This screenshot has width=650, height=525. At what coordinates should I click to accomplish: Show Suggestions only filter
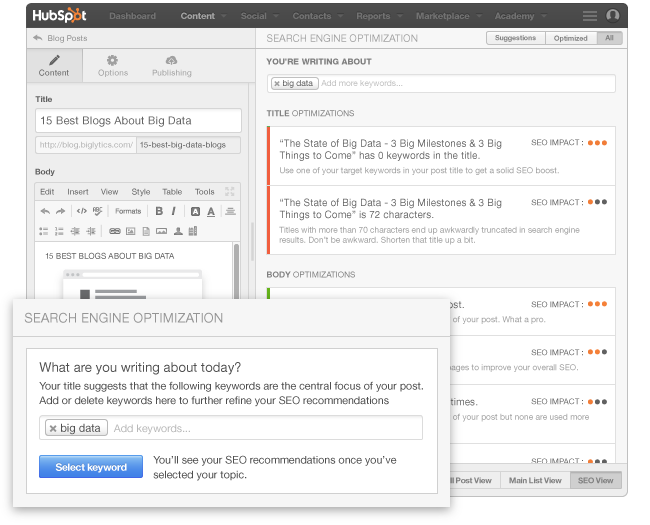515,38
